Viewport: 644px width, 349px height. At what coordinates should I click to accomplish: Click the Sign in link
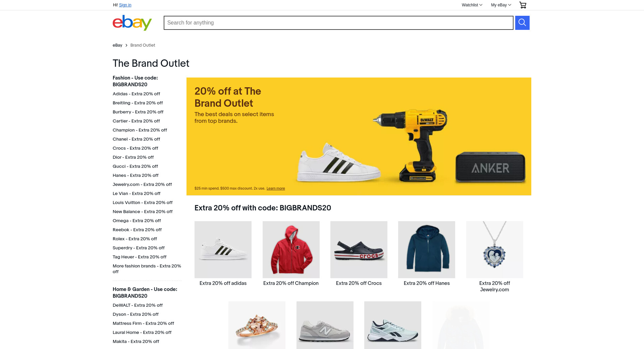click(125, 5)
